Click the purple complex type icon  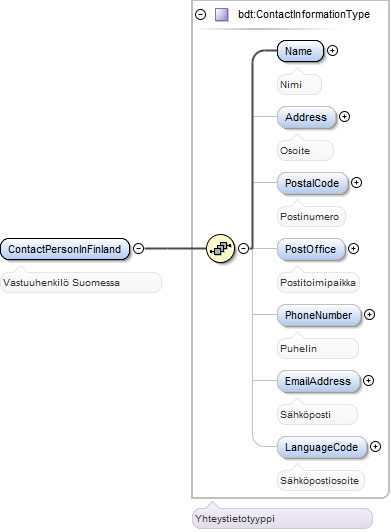pyautogui.click(x=222, y=15)
